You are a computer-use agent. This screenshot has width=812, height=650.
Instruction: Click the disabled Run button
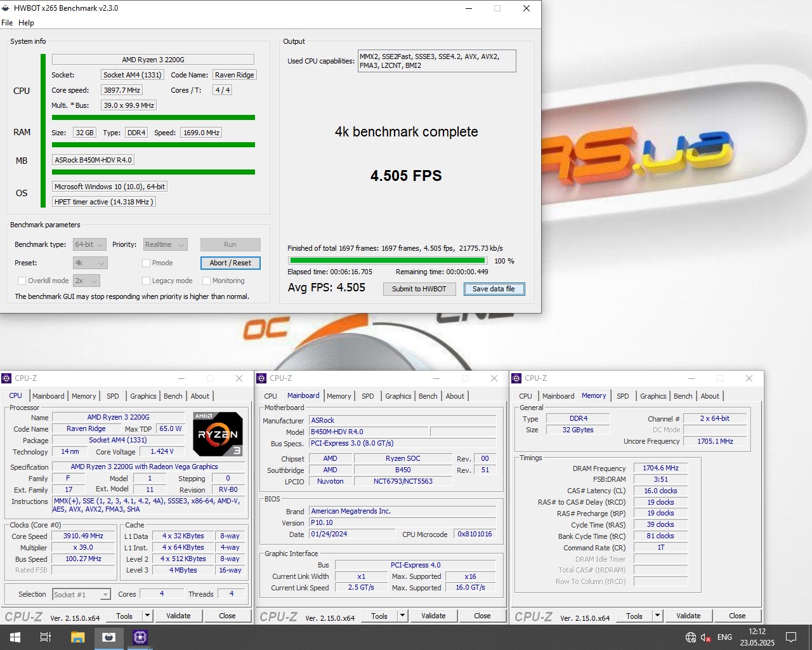point(230,244)
